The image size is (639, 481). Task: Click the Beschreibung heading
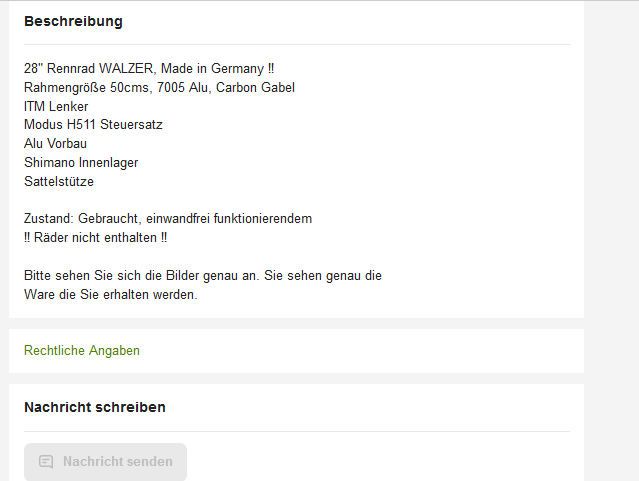coord(73,21)
